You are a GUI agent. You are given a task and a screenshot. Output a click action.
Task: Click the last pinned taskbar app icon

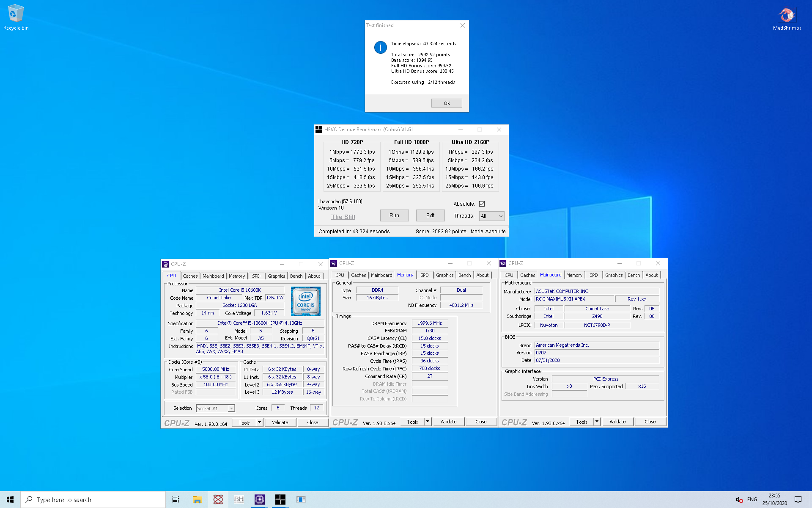301,500
